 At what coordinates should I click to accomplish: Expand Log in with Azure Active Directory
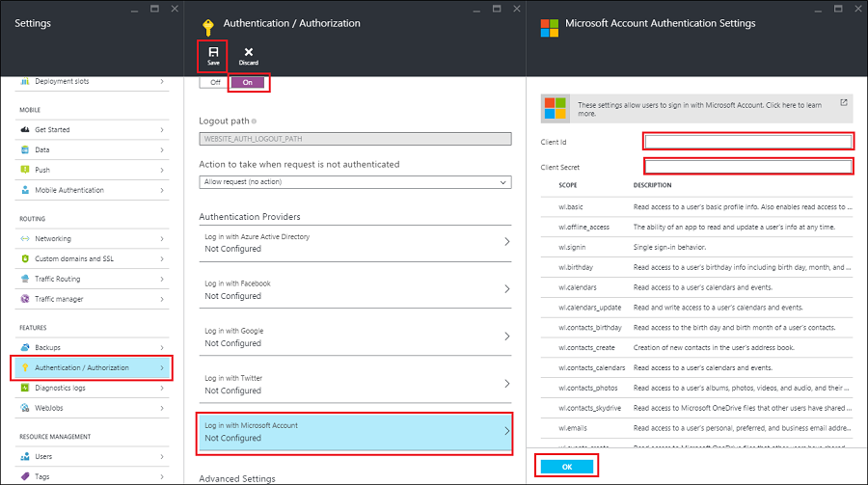click(355, 243)
